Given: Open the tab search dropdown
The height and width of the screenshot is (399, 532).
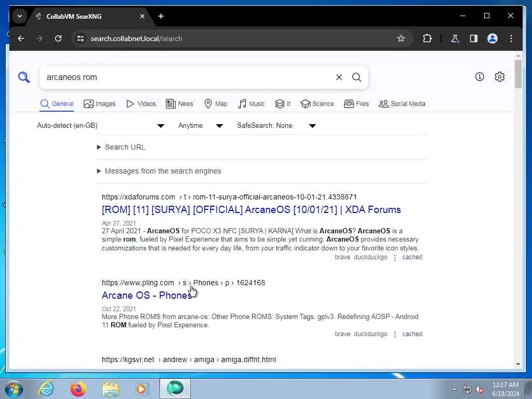Looking at the screenshot, I should pos(20,16).
